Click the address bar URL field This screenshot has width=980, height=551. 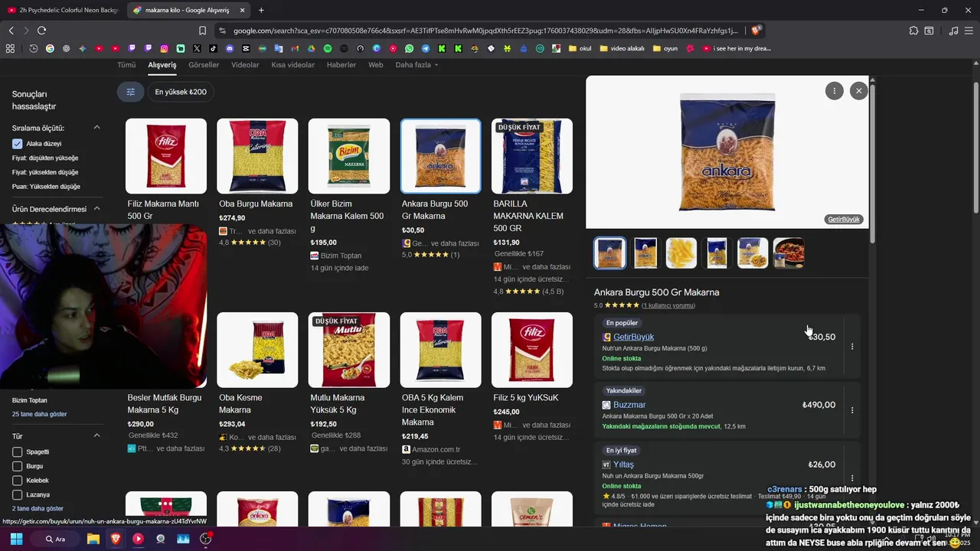click(x=485, y=31)
